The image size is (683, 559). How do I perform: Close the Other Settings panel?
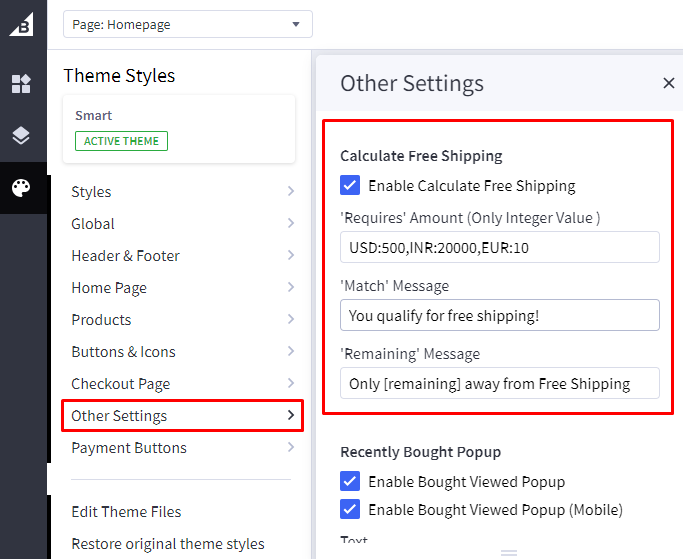tap(668, 83)
